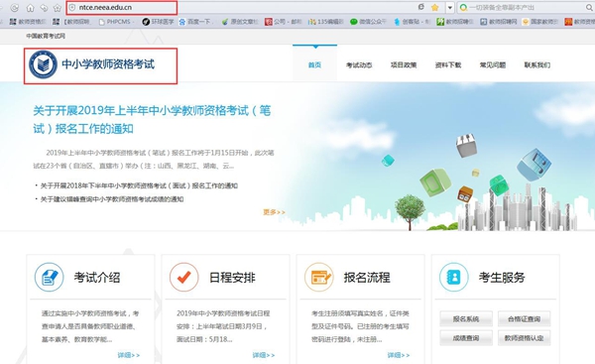Open 详细>> under 考试介绍
The height and width of the screenshot is (364, 595).
(x=129, y=355)
